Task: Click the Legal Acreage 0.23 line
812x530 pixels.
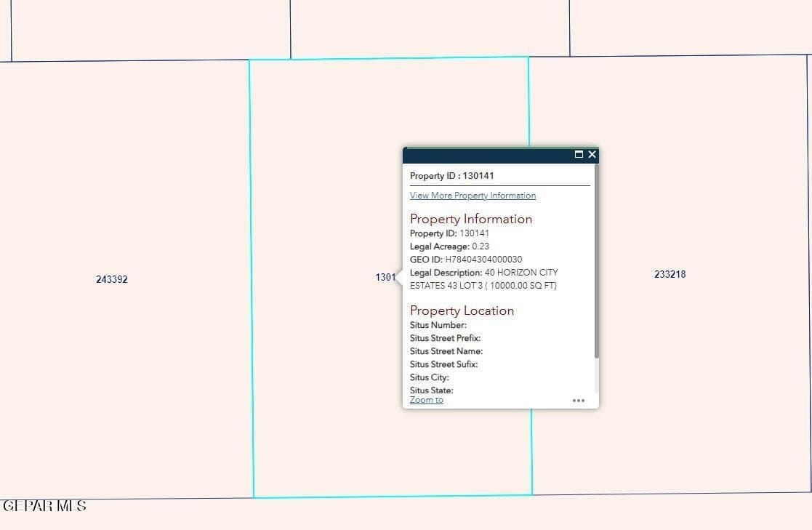Action: click(449, 246)
